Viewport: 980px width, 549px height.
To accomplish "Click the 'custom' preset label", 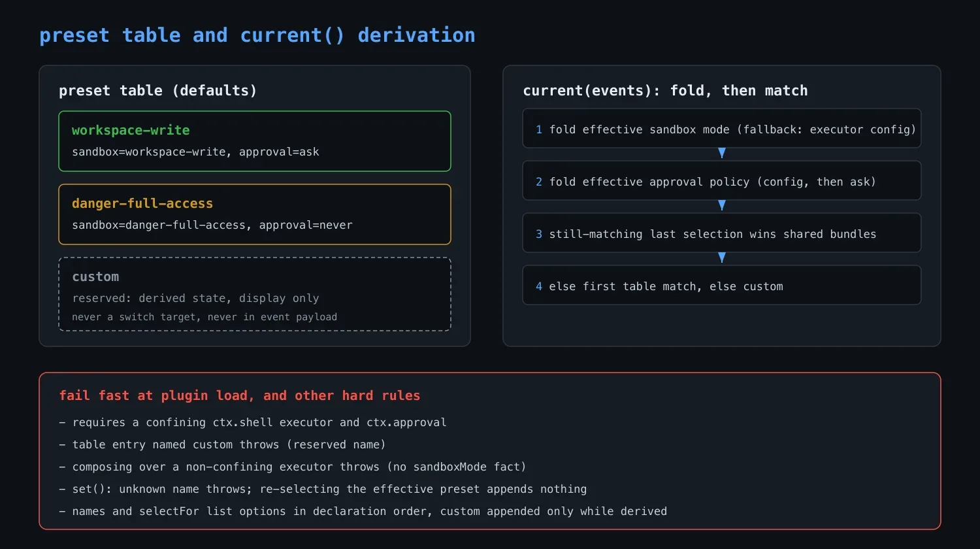I will pyautogui.click(x=95, y=276).
